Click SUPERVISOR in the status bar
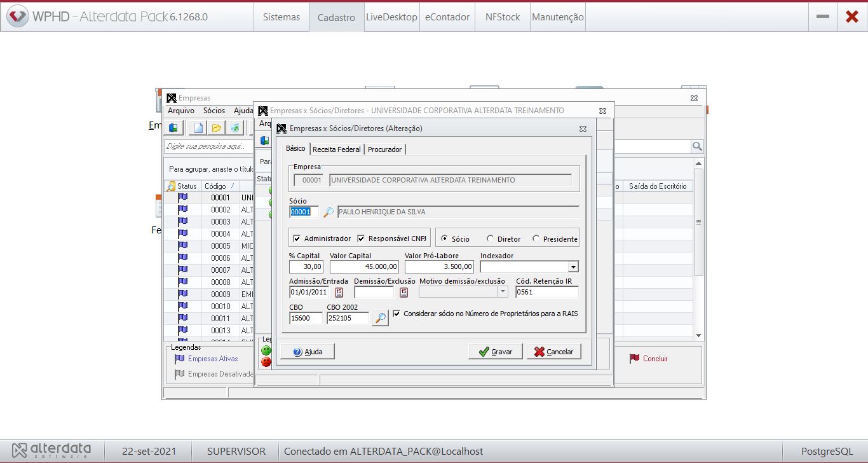This screenshot has width=868, height=463. point(236,452)
